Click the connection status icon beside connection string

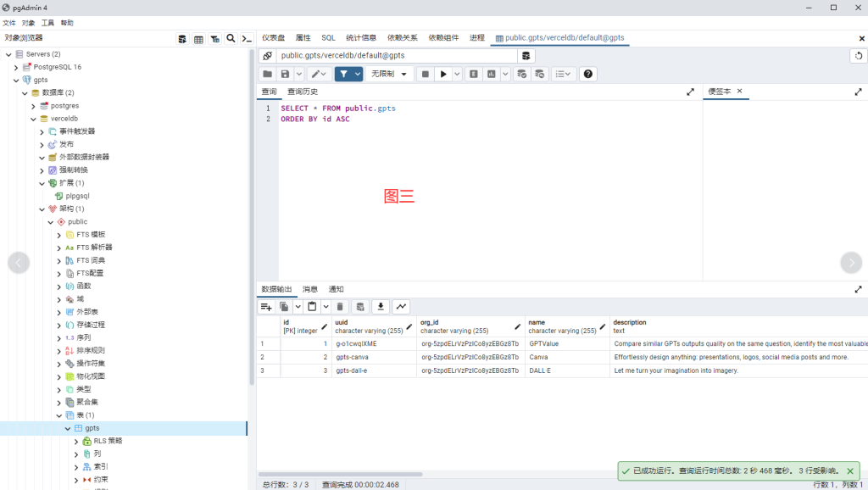click(267, 55)
